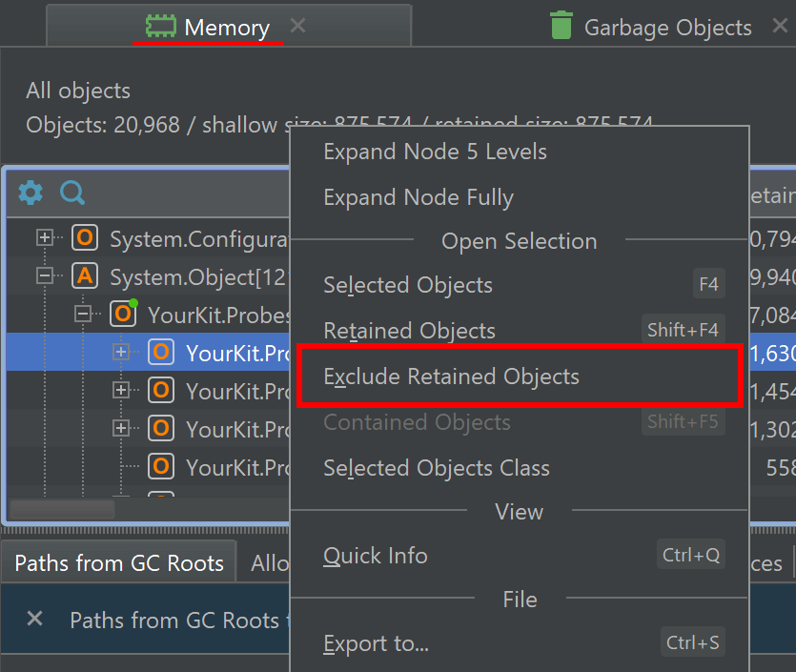Click the System.Configuration object O icon
Image resolution: width=796 pixels, height=672 pixels.
tap(85, 238)
